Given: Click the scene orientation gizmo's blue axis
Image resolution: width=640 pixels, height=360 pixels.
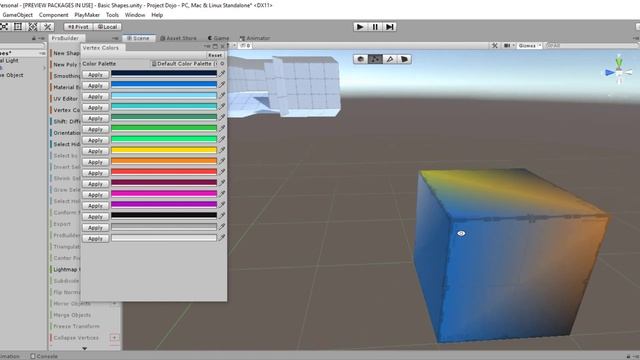Looking at the screenshot, I should pyautogui.click(x=610, y=73).
